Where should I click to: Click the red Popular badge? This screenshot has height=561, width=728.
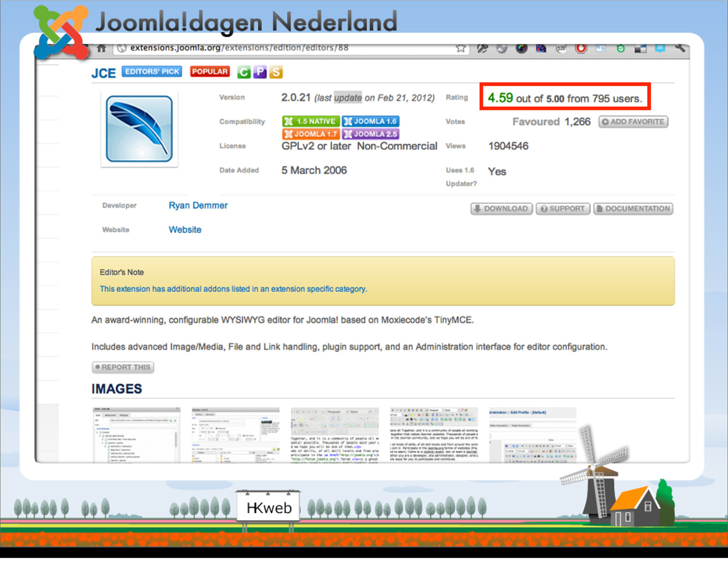coord(210,71)
